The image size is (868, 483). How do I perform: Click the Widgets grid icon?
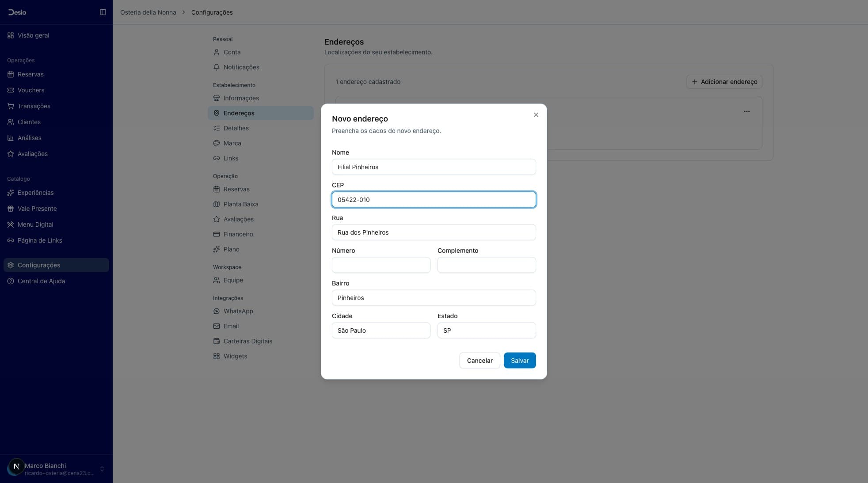[x=217, y=356]
